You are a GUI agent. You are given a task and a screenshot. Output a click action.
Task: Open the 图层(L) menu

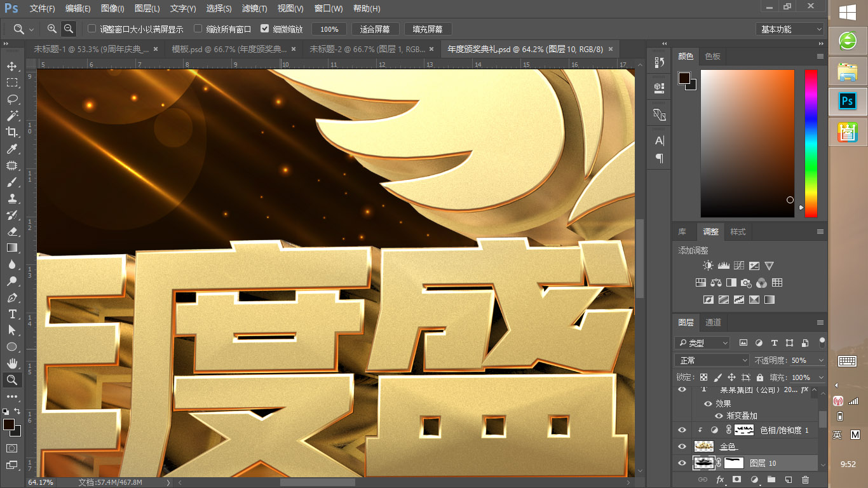147,9
